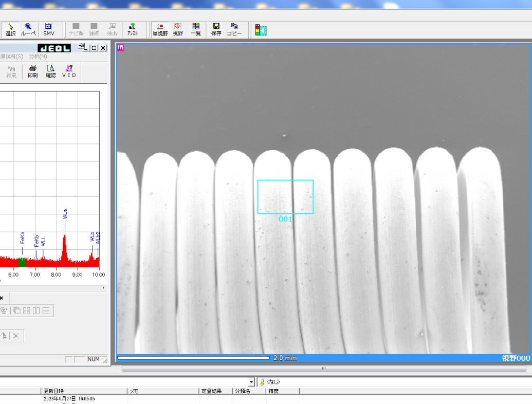Print the spectrum with 印刷
The height and width of the screenshot is (404, 532).
click(32, 71)
